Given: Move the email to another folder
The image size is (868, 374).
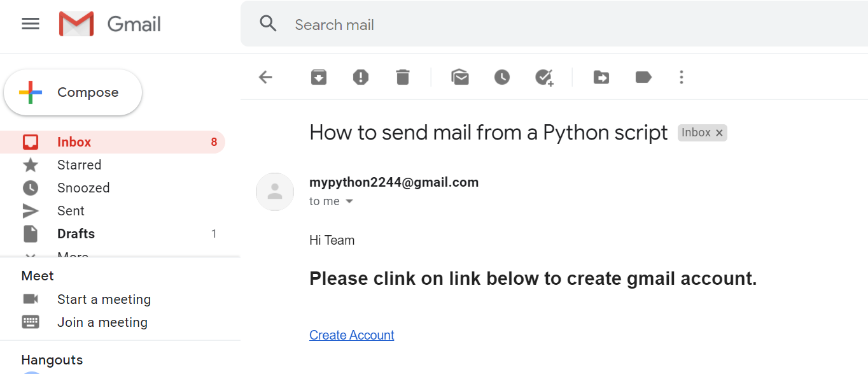Looking at the screenshot, I should coord(601,76).
